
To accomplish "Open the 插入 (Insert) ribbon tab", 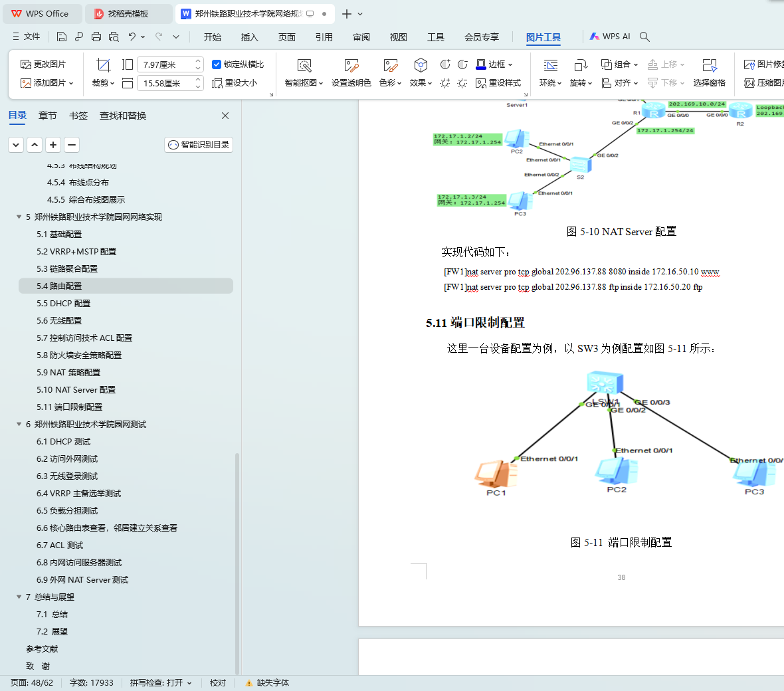I will coord(249,37).
